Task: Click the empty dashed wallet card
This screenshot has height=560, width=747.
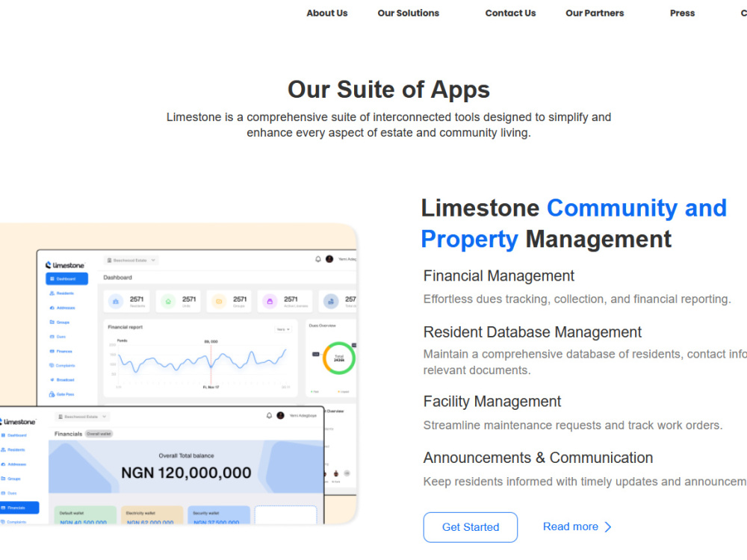Action: coord(285,515)
